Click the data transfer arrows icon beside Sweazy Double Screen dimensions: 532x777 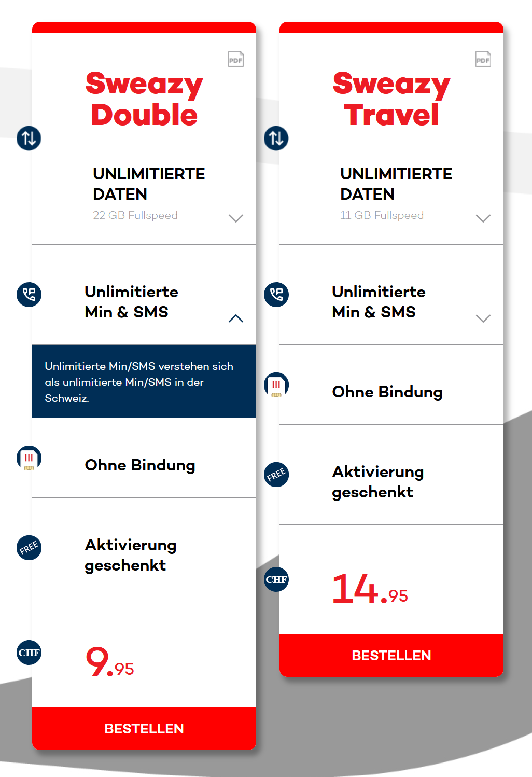pos(29,138)
